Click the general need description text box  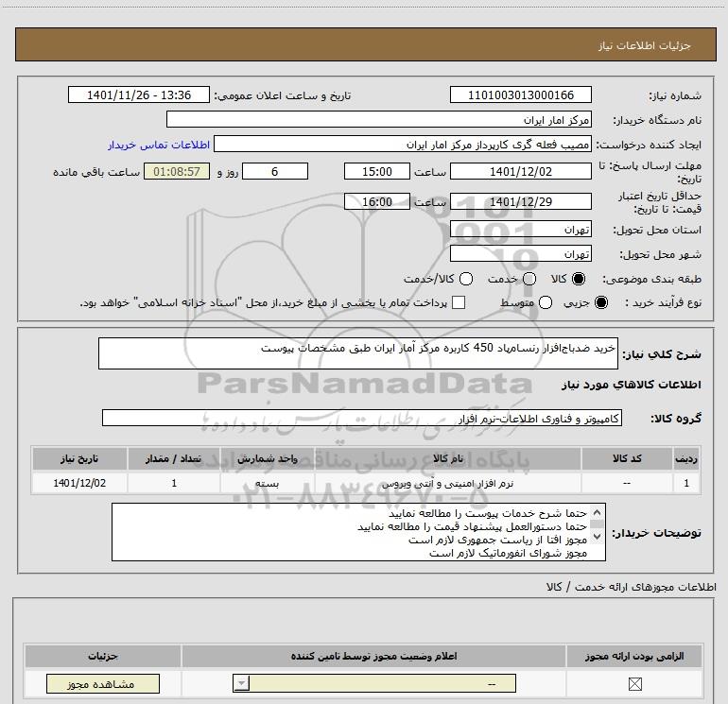pyautogui.click(x=358, y=353)
